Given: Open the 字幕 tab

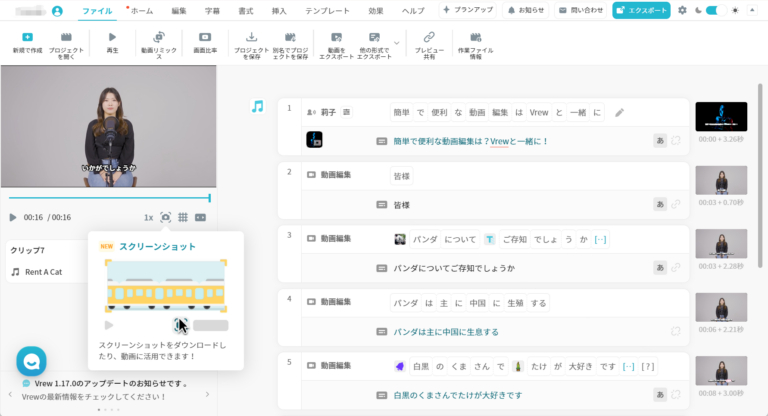Looking at the screenshot, I should click(212, 11).
